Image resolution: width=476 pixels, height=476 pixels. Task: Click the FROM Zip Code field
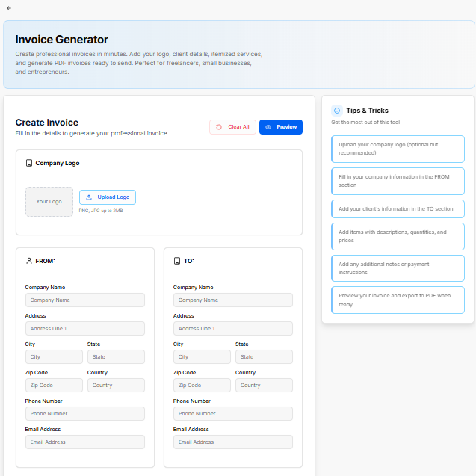[x=54, y=386]
